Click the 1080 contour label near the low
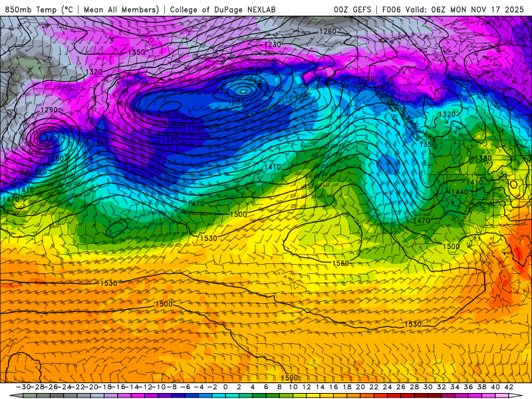Viewport: 532px width, 399px height. [237, 102]
